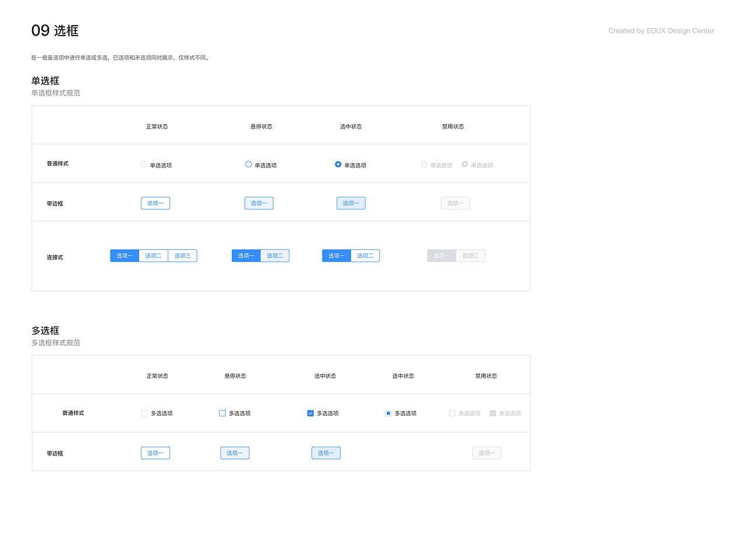Click disabled 选项一 in grey connected group
Screen dimensions: 748x560
coord(442,256)
